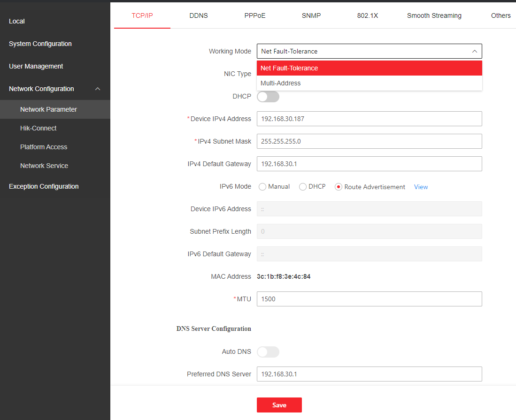Select Route Advertisement radio button
Image resolution: width=516 pixels, height=420 pixels.
tap(338, 187)
